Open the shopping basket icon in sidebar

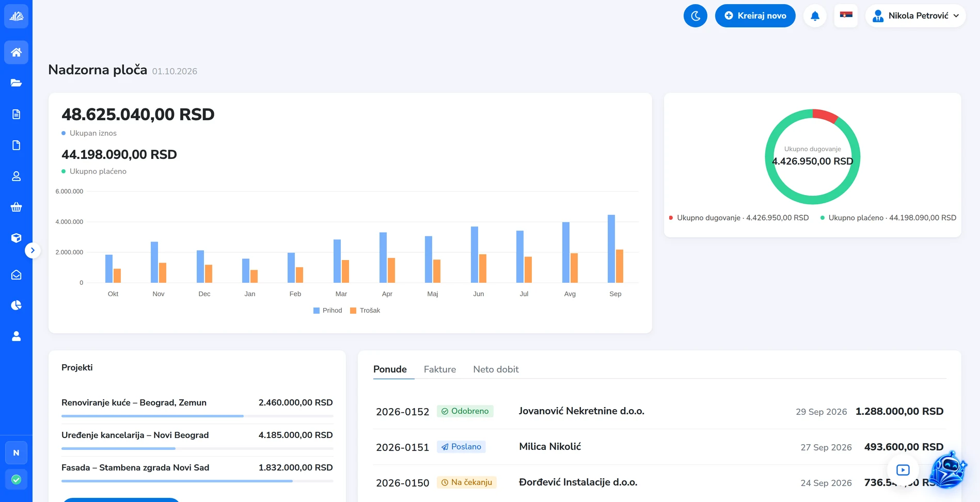(x=16, y=207)
